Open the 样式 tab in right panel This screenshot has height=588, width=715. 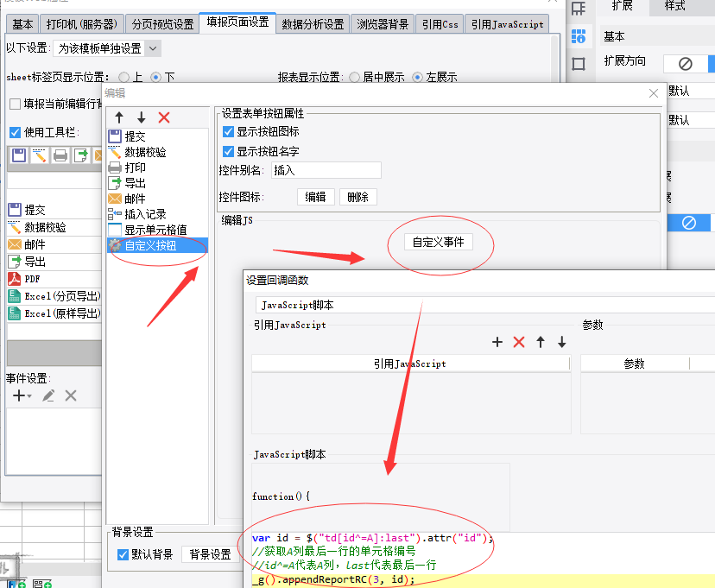[675, 6]
